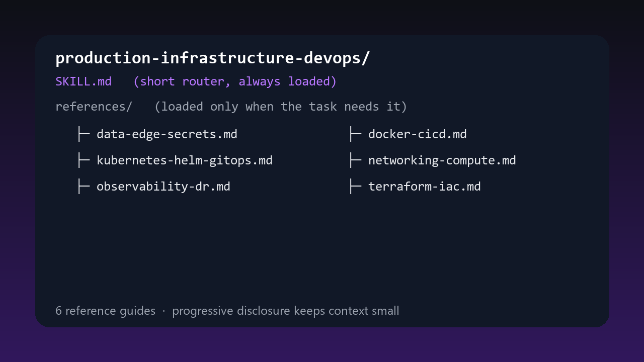Click the references/ folder label
Screen dimensions: 644x362
click(x=94, y=107)
